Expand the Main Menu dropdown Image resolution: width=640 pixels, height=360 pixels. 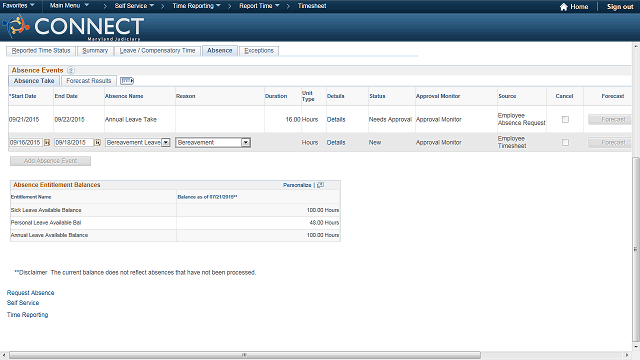click(69, 6)
